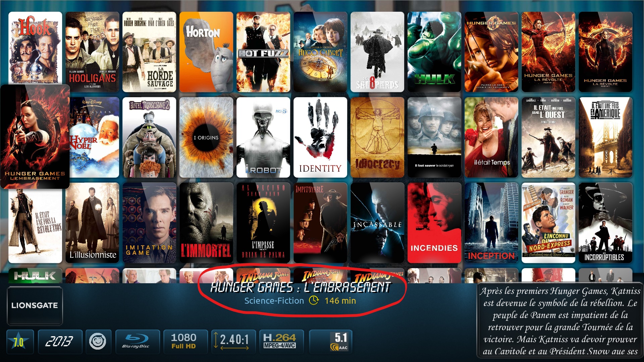Click the 2.40:1 aspect ratio icon
644x362 pixels.
tap(234, 342)
